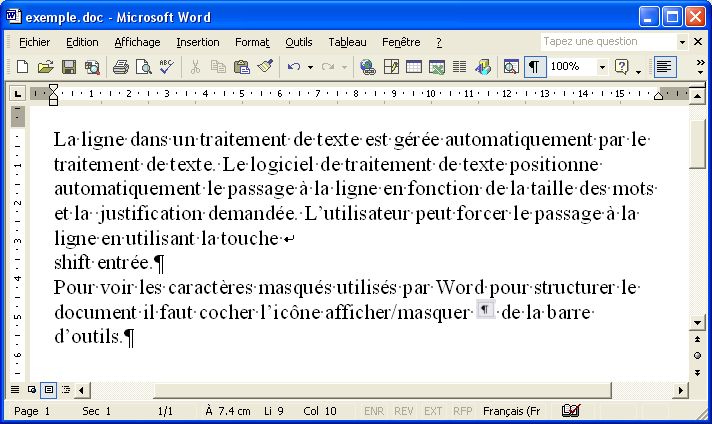The width and height of the screenshot is (712, 424).
Task: Show the Drawing toolbar icon
Action: pyautogui.click(x=483, y=67)
